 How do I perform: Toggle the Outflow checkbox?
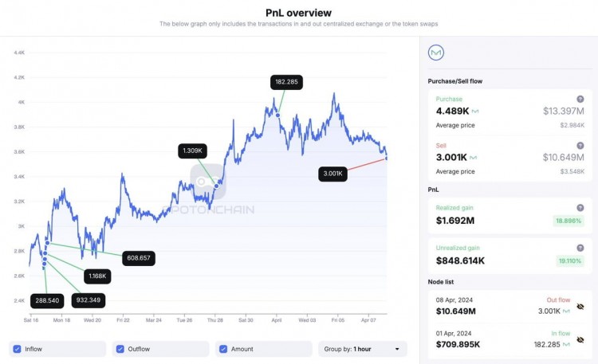(x=120, y=349)
